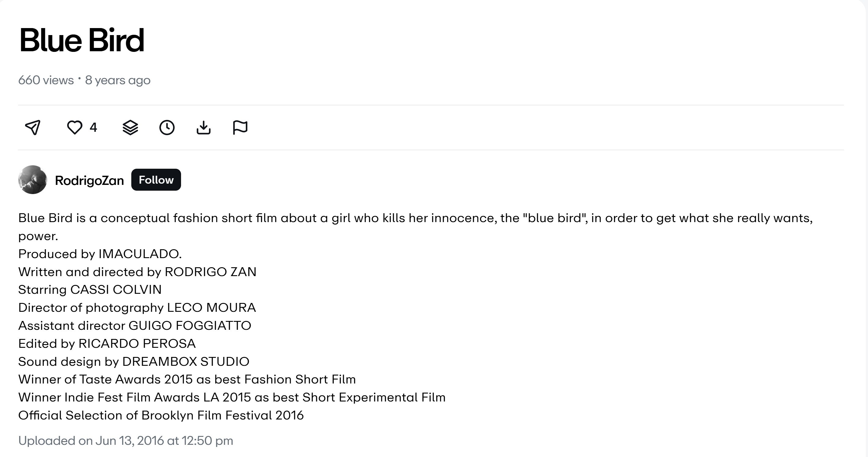Like the video with the heart icon

[x=74, y=127]
